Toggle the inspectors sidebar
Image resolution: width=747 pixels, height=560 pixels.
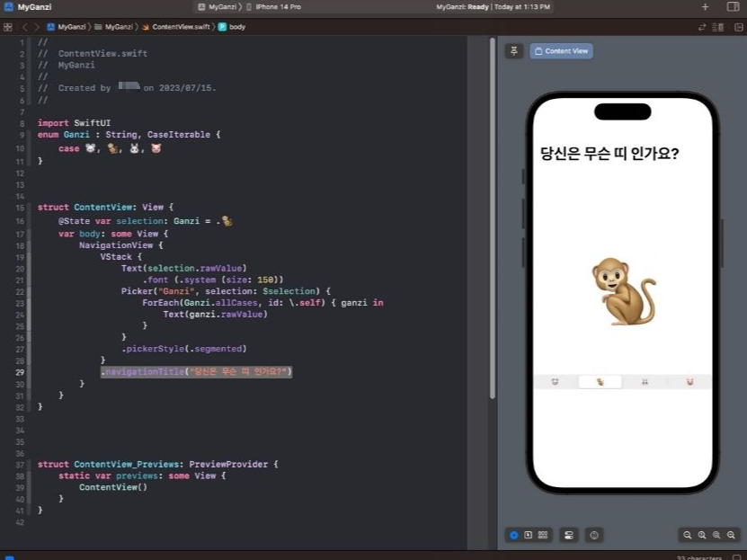[x=733, y=6]
